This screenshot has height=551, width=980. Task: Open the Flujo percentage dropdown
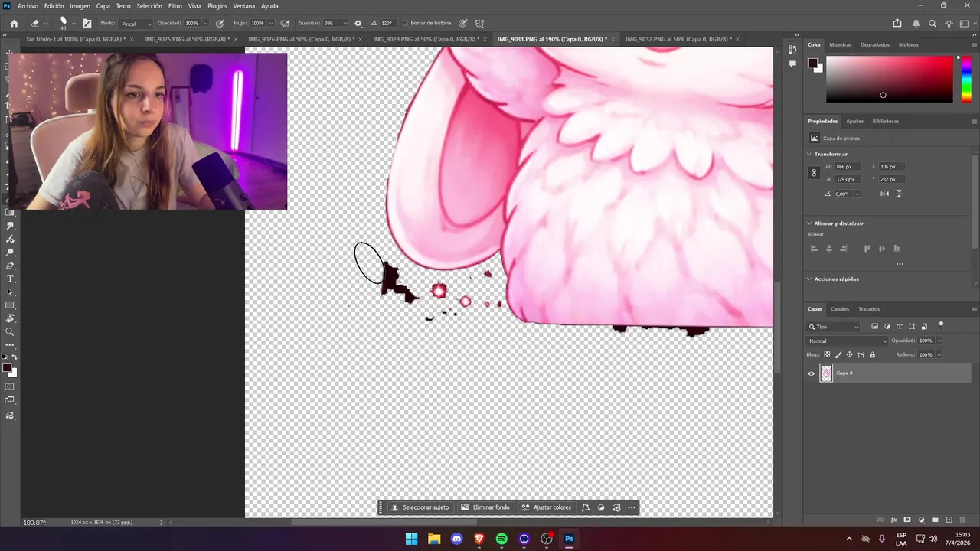271,23
